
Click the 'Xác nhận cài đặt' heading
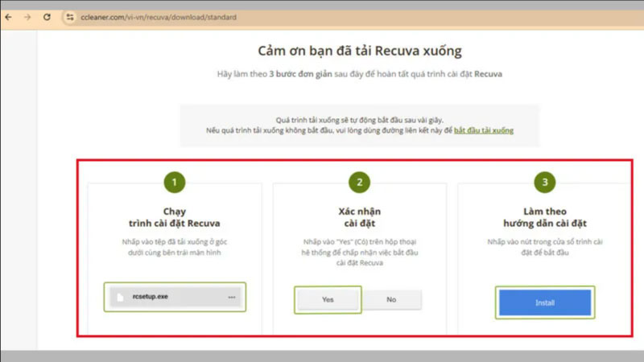pyautogui.click(x=360, y=217)
